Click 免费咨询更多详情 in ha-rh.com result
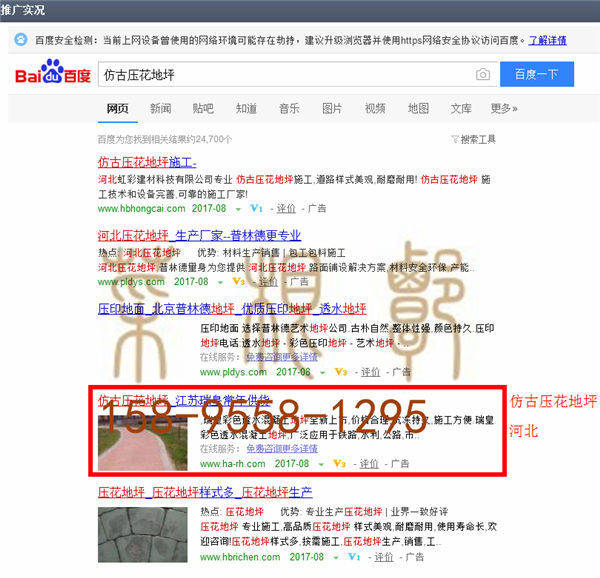 (x=282, y=448)
